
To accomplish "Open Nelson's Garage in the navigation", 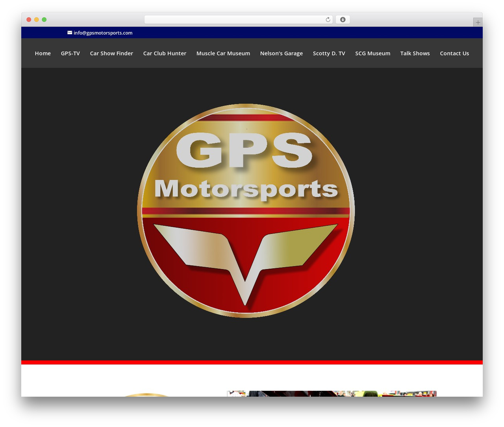I will pos(282,53).
